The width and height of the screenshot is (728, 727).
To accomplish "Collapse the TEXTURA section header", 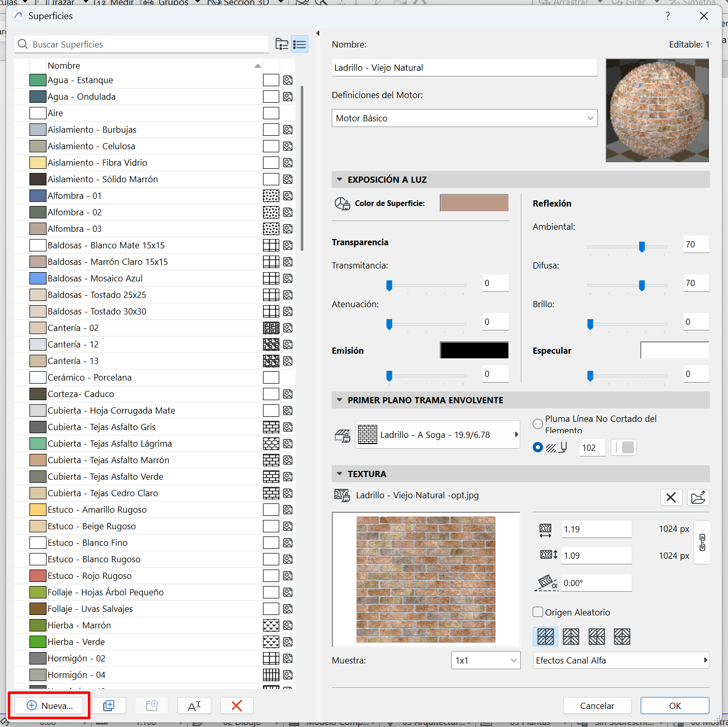I will coord(339,473).
